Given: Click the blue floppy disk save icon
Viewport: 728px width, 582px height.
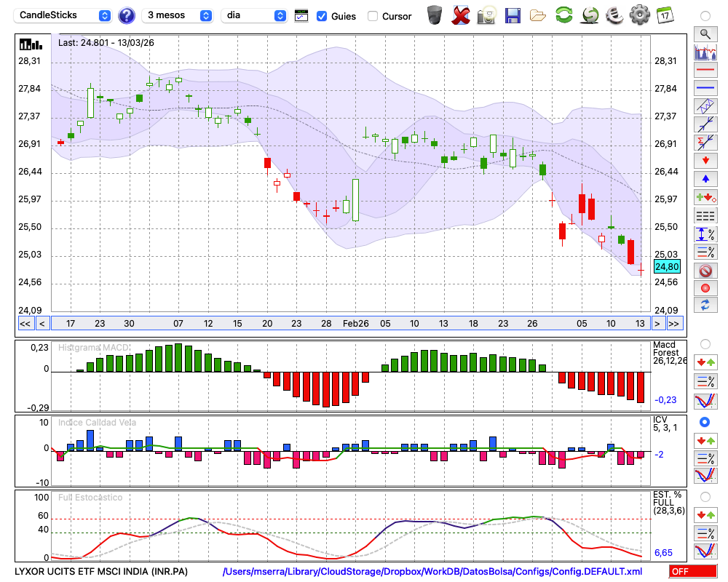Looking at the screenshot, I should [x=513, y=15].
